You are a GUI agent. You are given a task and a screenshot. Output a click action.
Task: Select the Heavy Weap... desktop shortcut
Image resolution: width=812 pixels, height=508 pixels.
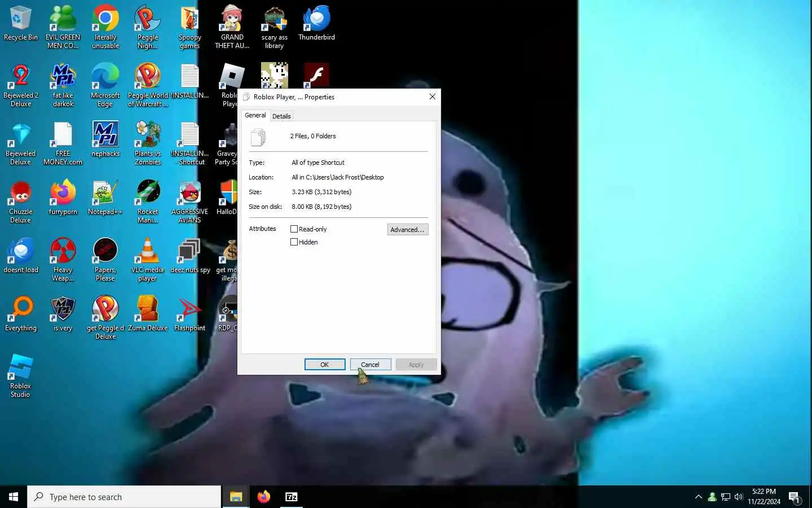[63, 260]
